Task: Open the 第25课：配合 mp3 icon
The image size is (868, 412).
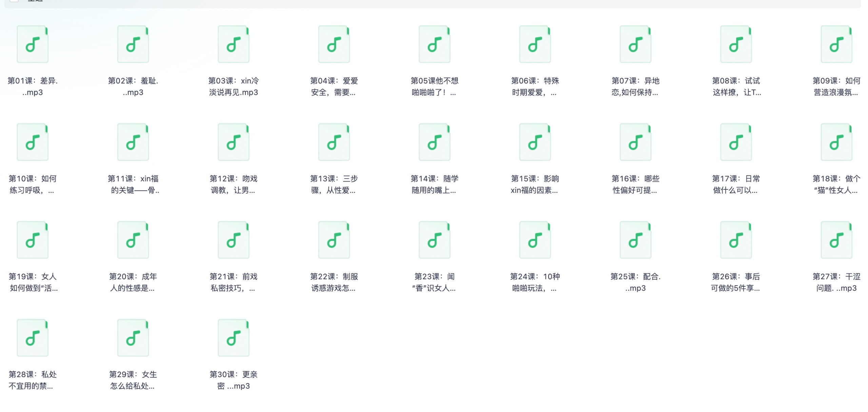Action: [636, 240]
